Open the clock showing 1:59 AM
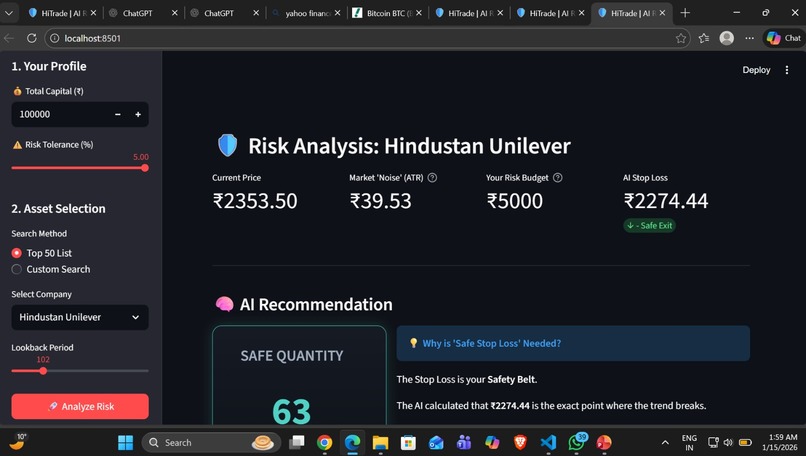Screen dimensions: 806x456 coord(780,443)
